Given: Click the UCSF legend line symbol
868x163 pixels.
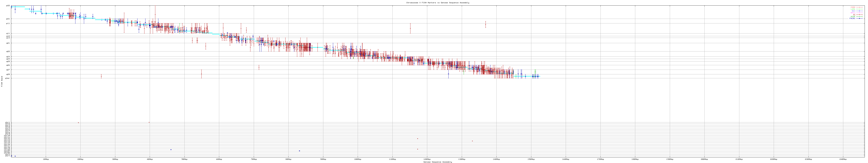Looking at the screenshot, I should tap(860, 16).
